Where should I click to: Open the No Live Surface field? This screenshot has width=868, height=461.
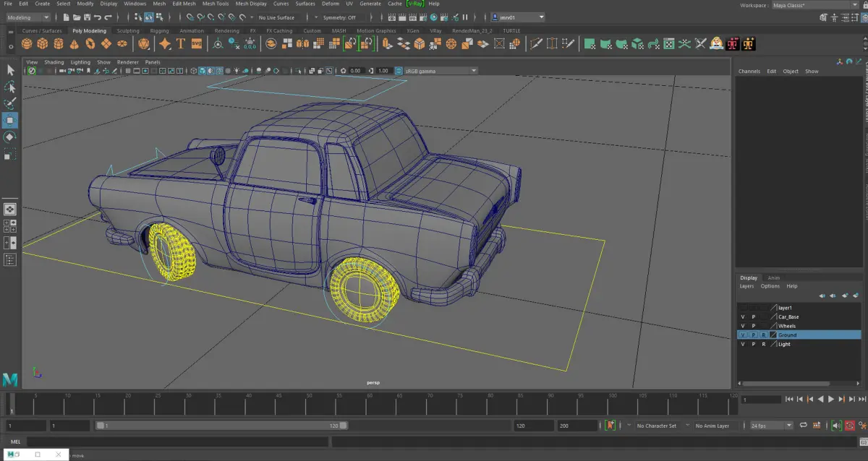276,17
